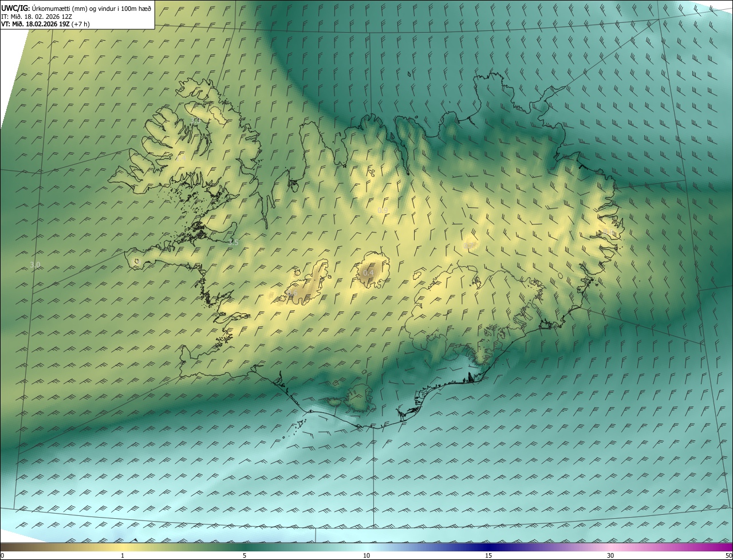Image resolution: width=733 pixels, height=560 pixels.
Task: Click the title "Úrkomumætti (mm) og vindur i 100m hæð"
Action: (x=91, y=8)
